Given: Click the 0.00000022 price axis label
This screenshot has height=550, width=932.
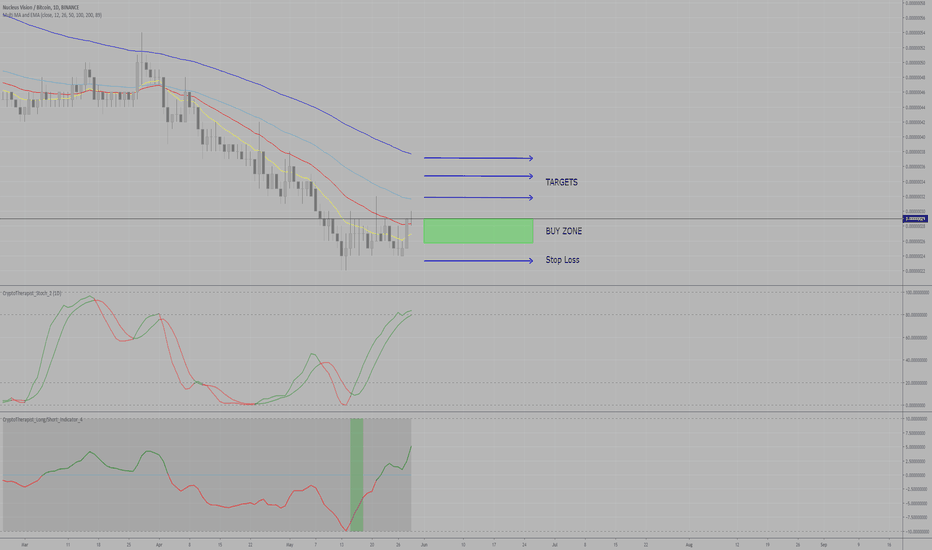Looking at the screenshot, I should [x=915, y=271].
